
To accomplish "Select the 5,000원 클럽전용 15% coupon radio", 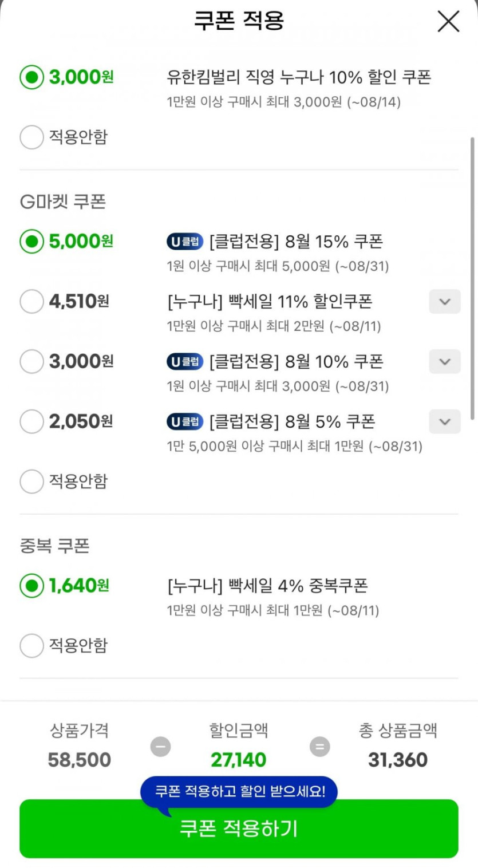I will (31, 242).
